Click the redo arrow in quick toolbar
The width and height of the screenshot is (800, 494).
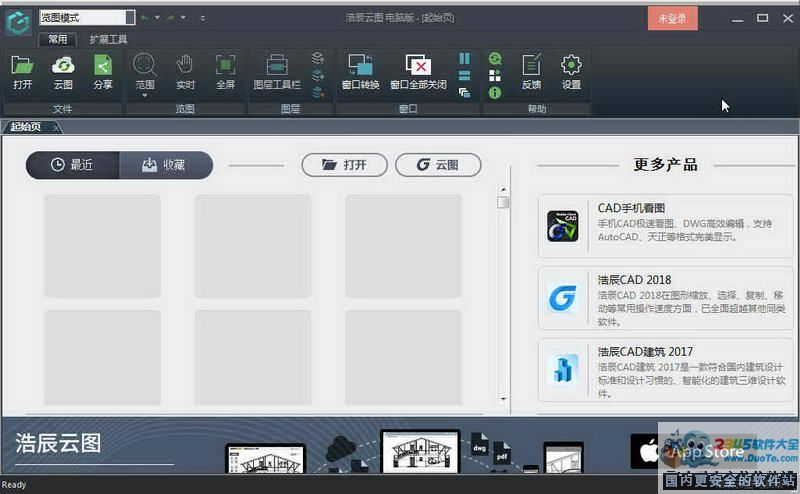170,18
